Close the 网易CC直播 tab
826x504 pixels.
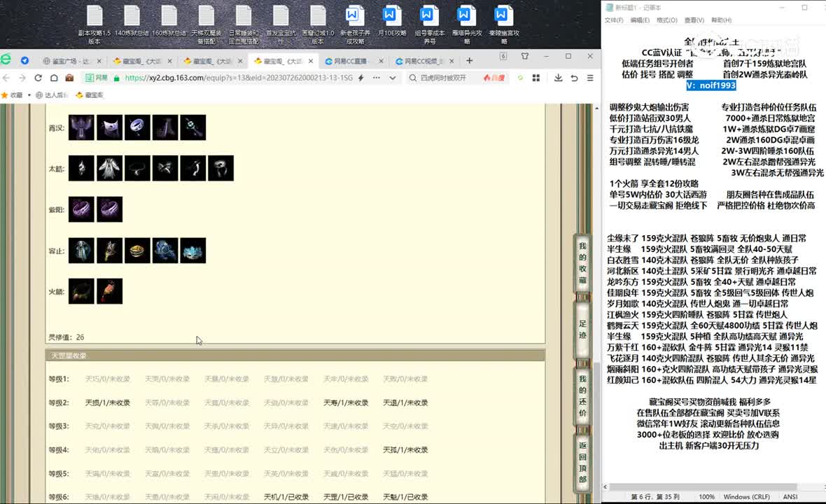pyautogui.click(x=381, y=61)
